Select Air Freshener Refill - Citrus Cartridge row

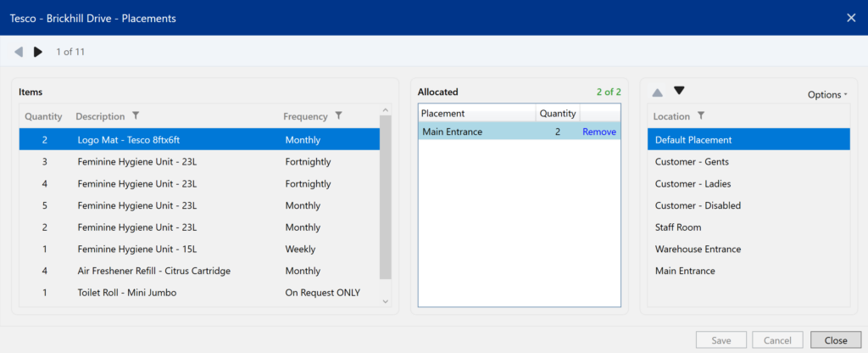point(153,271)
